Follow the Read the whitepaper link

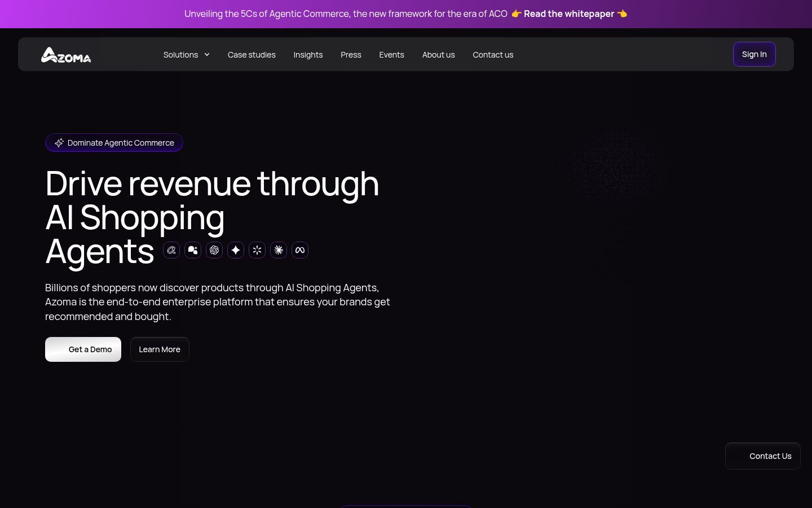pos(569,14)
